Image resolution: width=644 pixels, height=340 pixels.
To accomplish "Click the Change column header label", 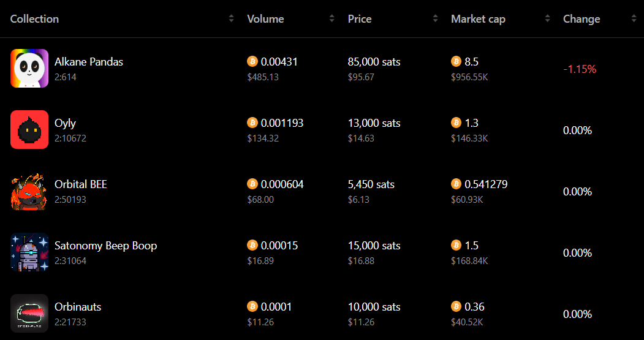I will point(581,19).
